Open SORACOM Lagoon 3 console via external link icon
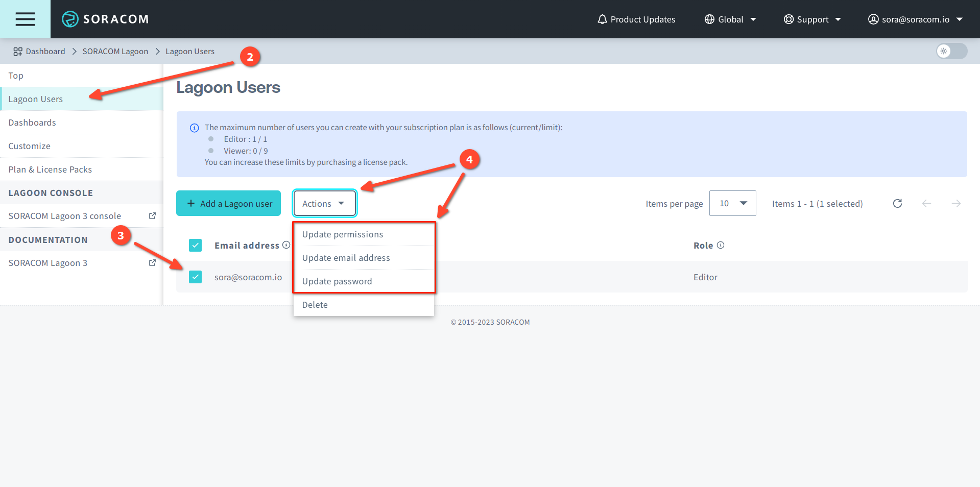Screen dimensions: 980x487 point(152,215)
